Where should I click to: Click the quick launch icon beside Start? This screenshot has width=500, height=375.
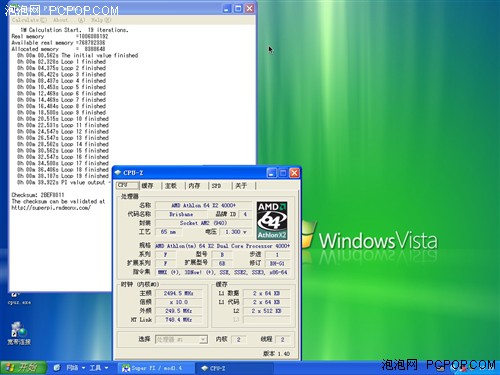pyautogui.click(x=57, y=368)
